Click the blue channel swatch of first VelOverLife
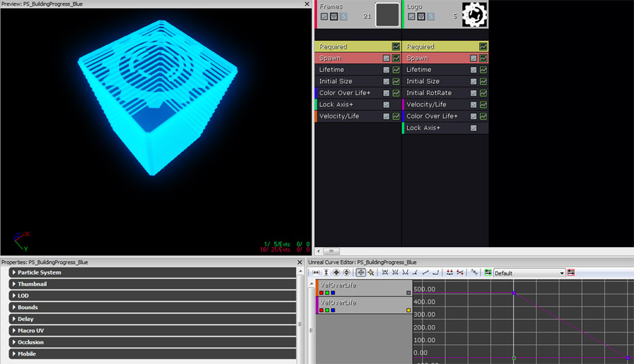 332,292
